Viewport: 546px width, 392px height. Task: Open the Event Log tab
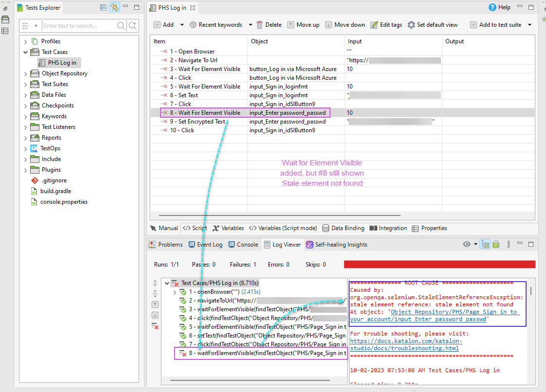206,245
